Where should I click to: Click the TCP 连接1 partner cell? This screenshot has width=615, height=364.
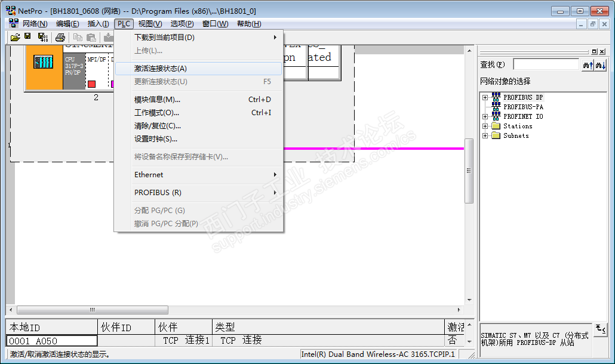tap(183, 341)
